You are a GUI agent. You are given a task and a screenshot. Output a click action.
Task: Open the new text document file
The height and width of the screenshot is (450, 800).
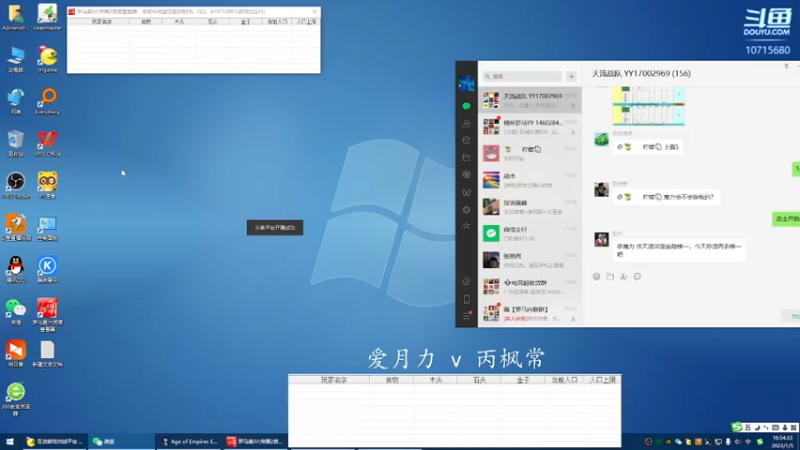(47, 354)
